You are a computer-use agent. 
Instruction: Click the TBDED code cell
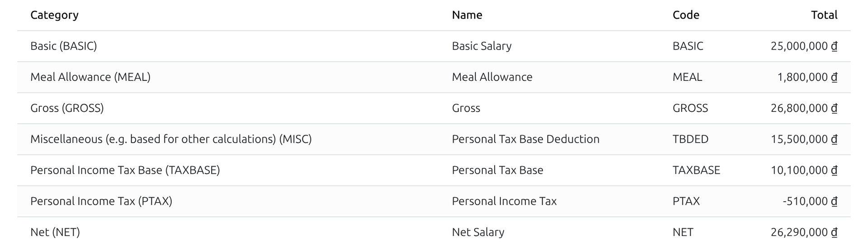click(x=690, y=139)
